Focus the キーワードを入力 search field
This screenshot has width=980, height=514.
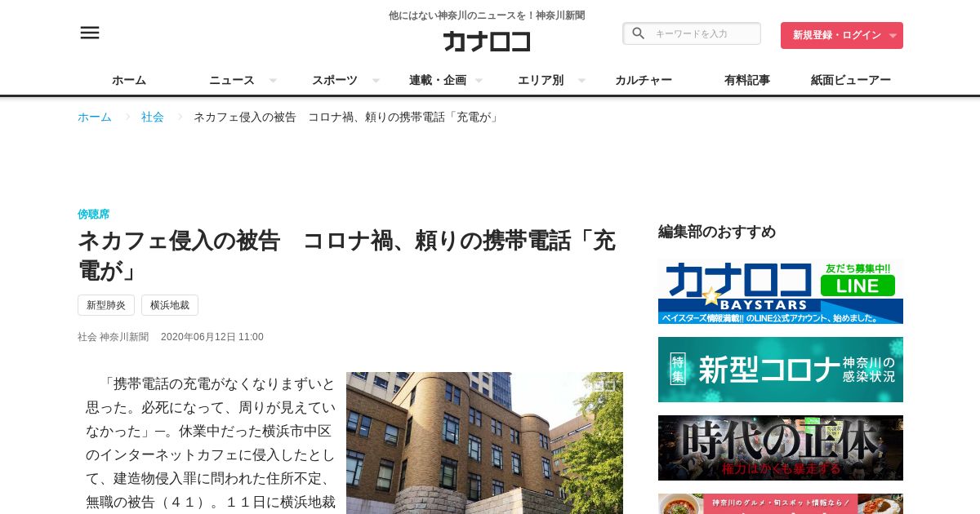coord(692,33)
